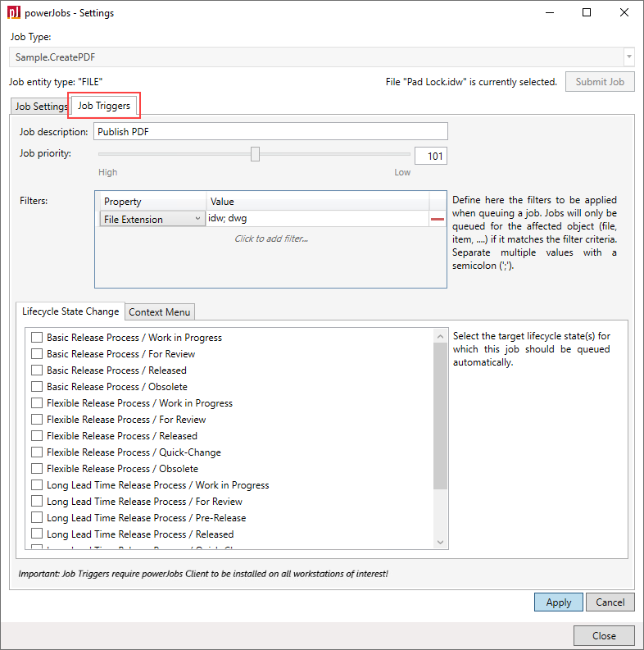Check Long Lead Time Release Process / Pre-Release
Image resolution: width=644 pixels, height=650 pixels.
pos(37,517)
